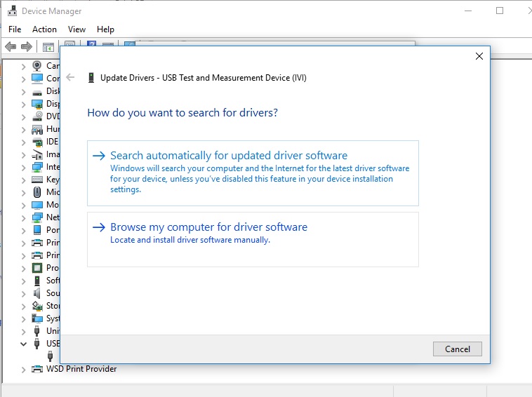Select the speaker icon for Sound devices

[x=37, y=293]
